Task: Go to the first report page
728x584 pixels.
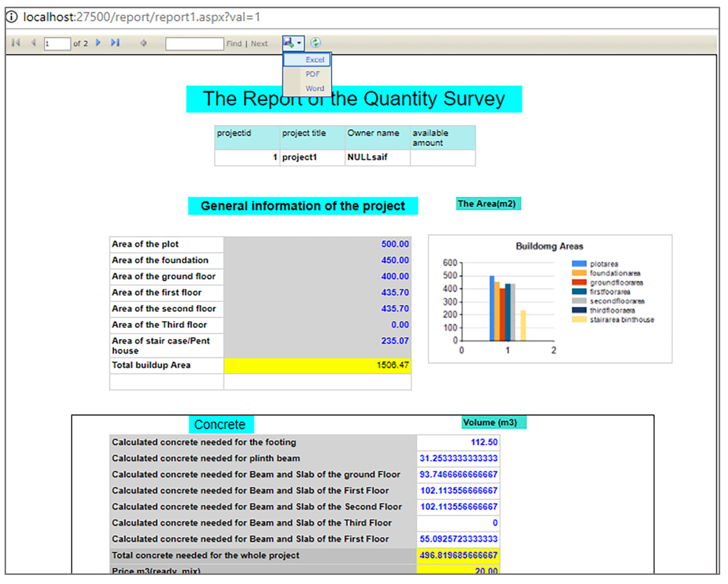Action: (x=15, y=43)
